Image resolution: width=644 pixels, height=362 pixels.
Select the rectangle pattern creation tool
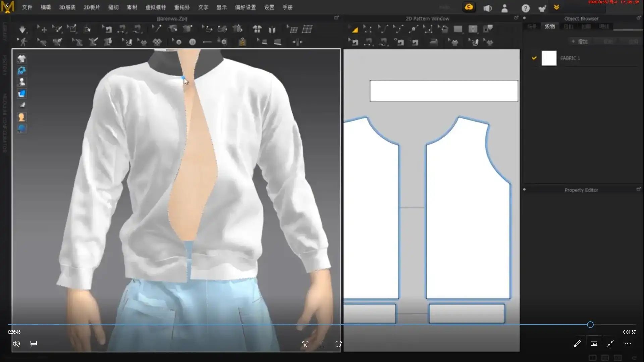click(458, 29)
